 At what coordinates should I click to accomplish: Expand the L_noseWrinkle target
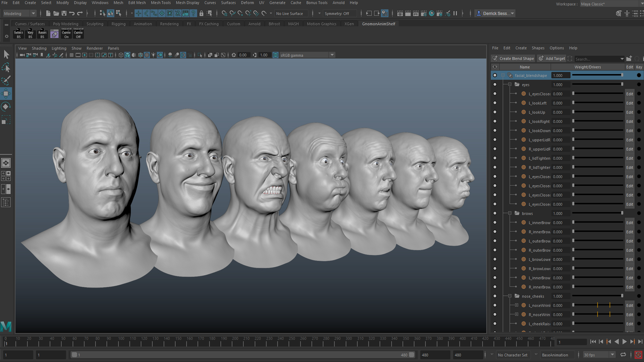517,305
